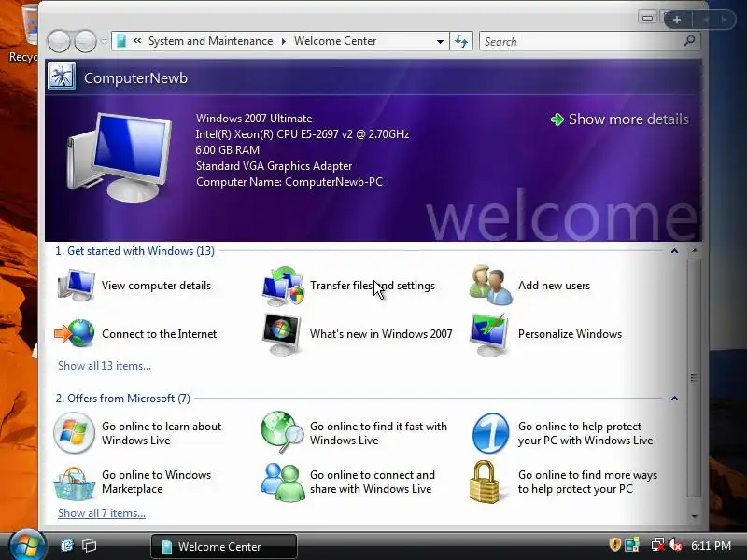Click Offers from Microsoft (7) heading
Image resolution: width=747 pixels, height=560 pixels.
click(123, 399)
